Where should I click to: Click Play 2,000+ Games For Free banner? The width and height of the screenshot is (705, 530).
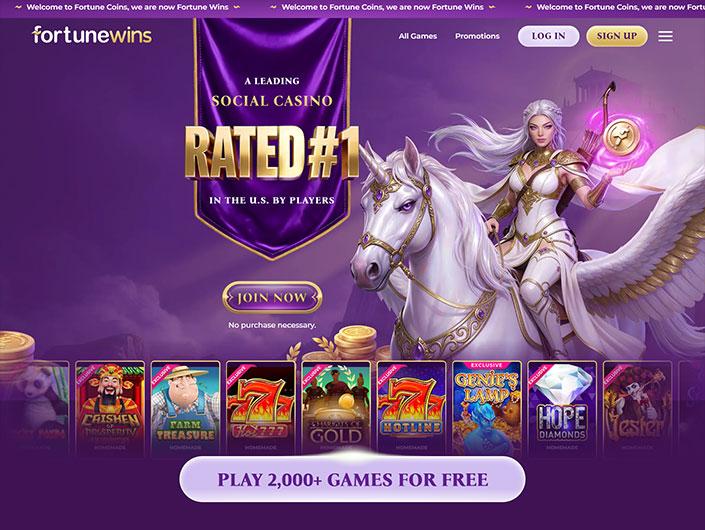[x=352, y=479]
